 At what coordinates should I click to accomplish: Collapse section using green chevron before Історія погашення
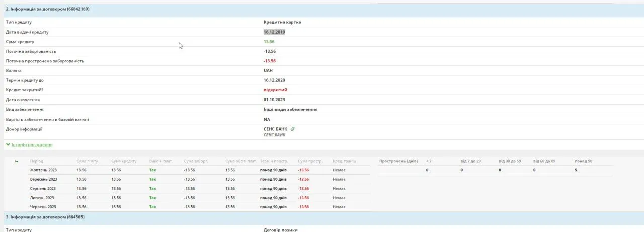click(x=8, y=145)
